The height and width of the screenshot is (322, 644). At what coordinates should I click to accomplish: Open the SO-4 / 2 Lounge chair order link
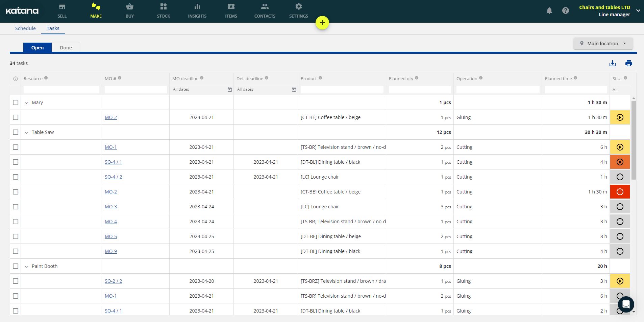[114, 177]
